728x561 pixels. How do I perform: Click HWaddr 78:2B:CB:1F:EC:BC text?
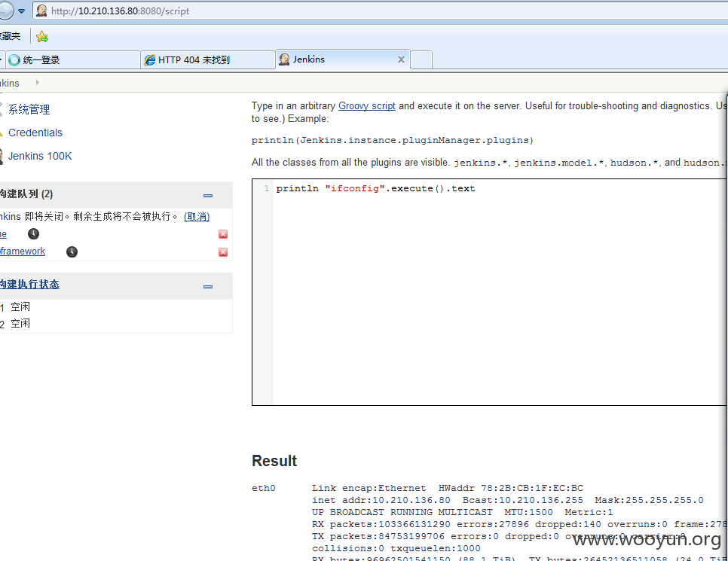click(x=511, y=488)
